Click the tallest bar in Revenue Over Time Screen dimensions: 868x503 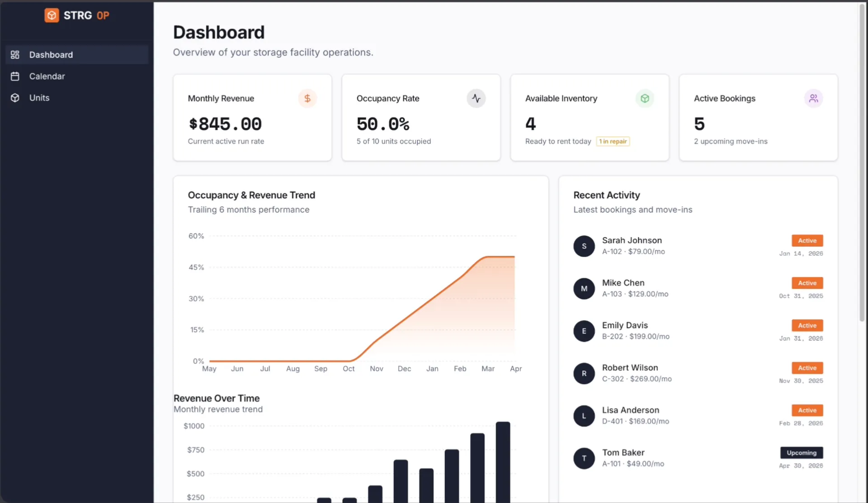(x=503, y=461)
